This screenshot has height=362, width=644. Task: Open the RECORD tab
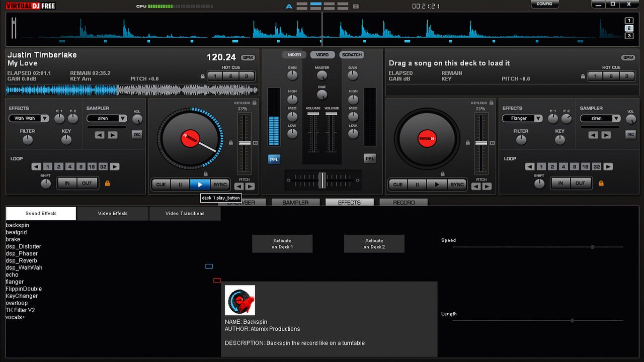[404, 203]
